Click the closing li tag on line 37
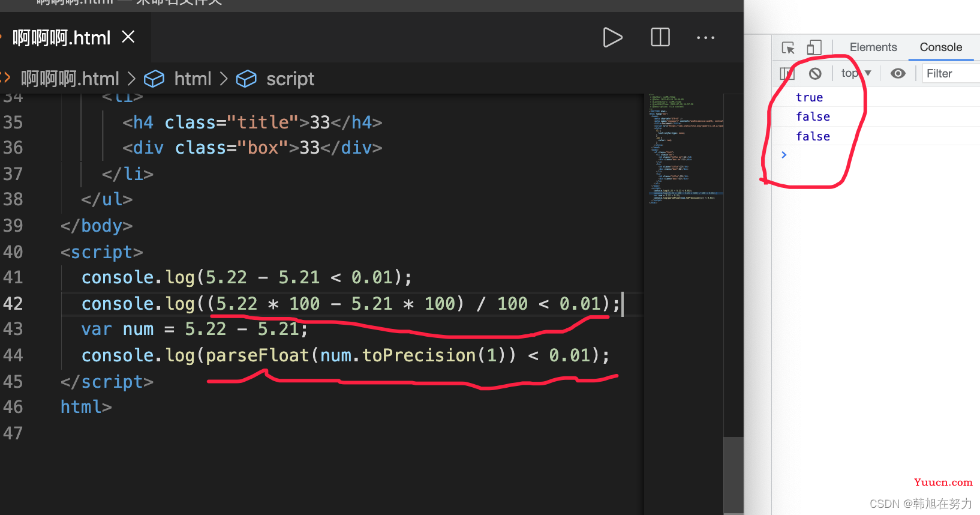The image size is (980, 515). pos(128,174)
